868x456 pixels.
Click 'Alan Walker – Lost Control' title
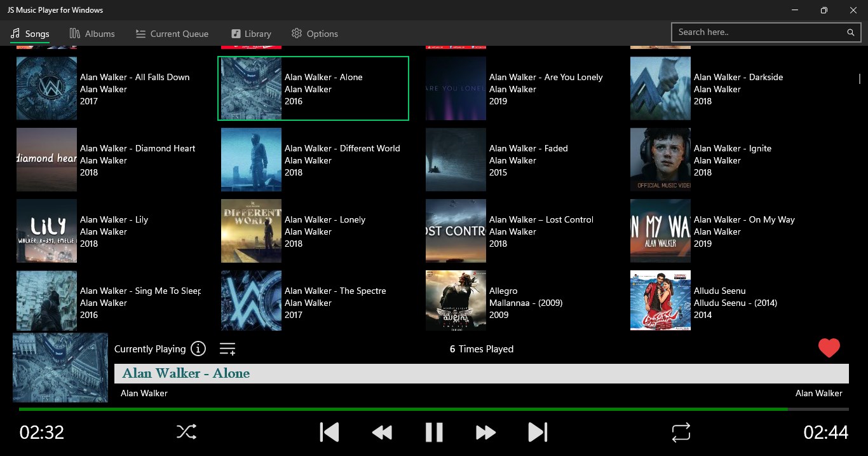coord(541,219)
